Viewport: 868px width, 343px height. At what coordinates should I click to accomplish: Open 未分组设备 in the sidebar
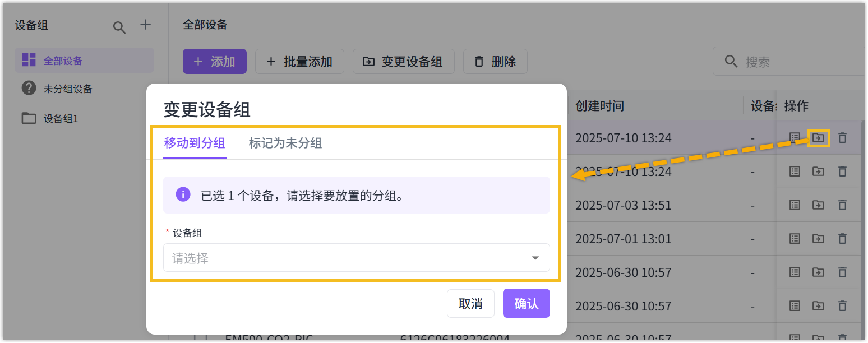point(67,89)
